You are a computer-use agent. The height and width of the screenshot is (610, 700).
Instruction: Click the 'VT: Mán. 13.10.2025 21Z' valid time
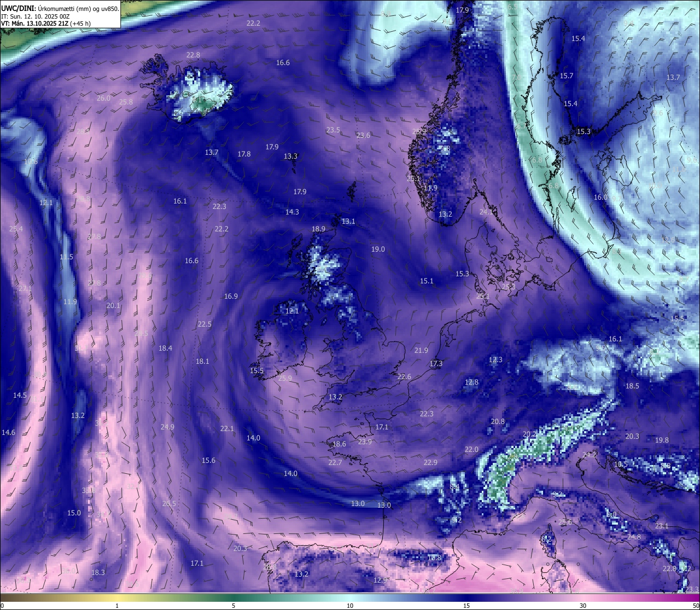pyautogui.click(x=34, y=24)
